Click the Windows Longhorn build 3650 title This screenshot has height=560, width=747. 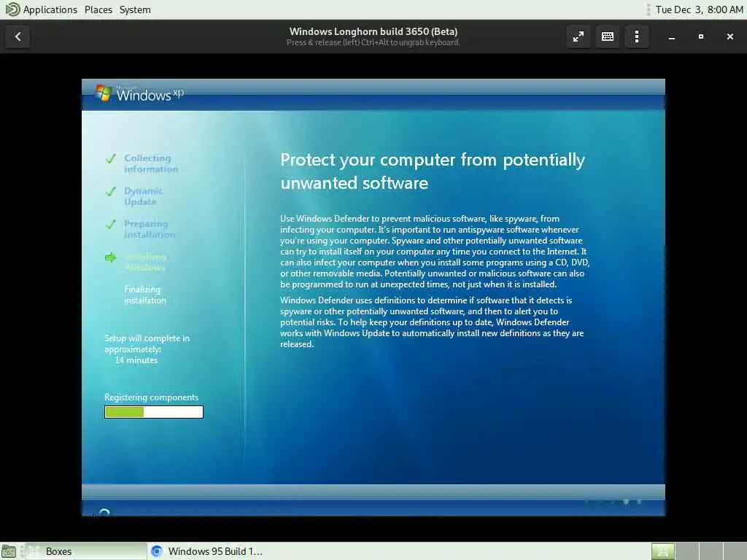[x=373, y=31]
